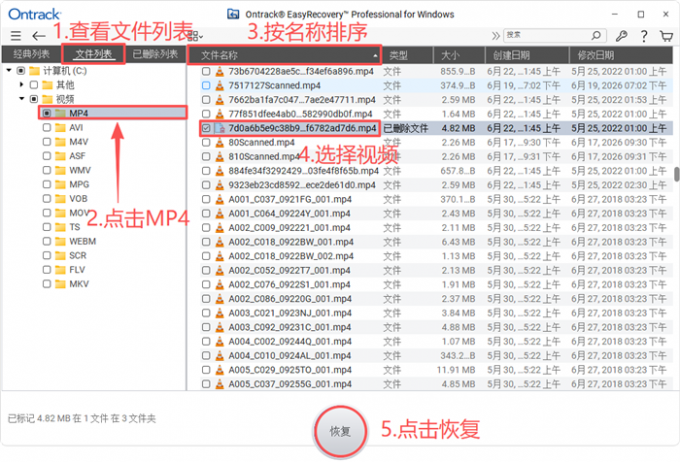680x462 pixels.
Task: Select the TS folder icon
Action: click(60, 227)
